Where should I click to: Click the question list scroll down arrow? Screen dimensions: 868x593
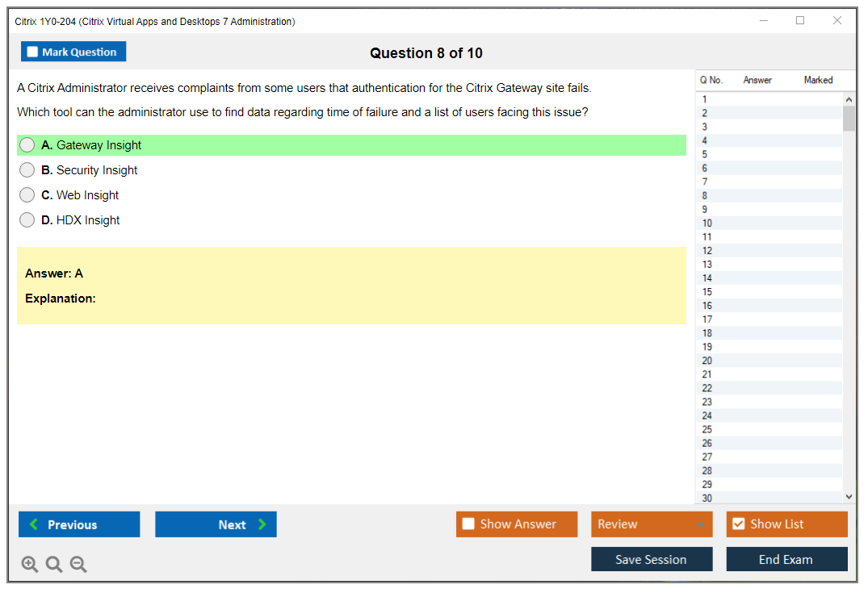coord(849,497)
